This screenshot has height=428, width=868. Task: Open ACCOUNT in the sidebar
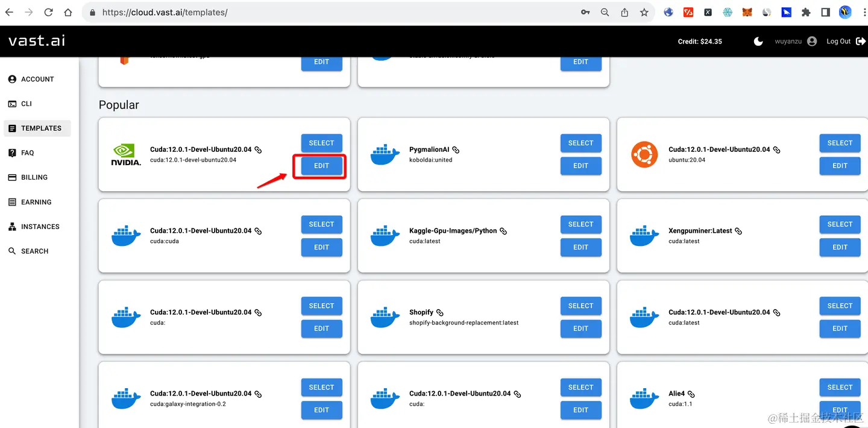pyautogui.click(x=37, y=79)
